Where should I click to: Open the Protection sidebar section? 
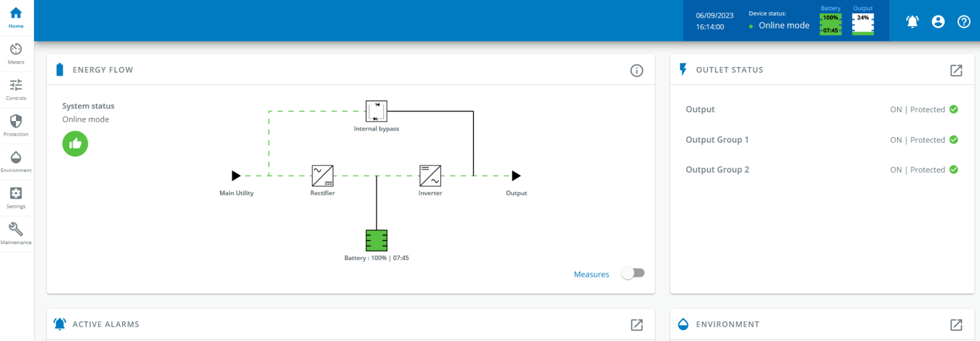16,125
